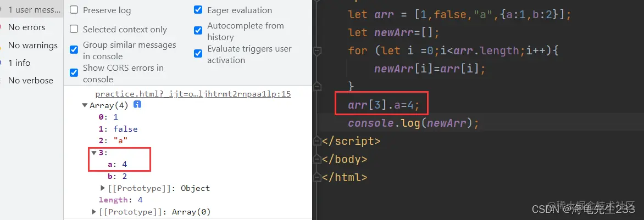
Task: Expand the [[Prototype]]: Array(0) entry
Action: point(94,212)
